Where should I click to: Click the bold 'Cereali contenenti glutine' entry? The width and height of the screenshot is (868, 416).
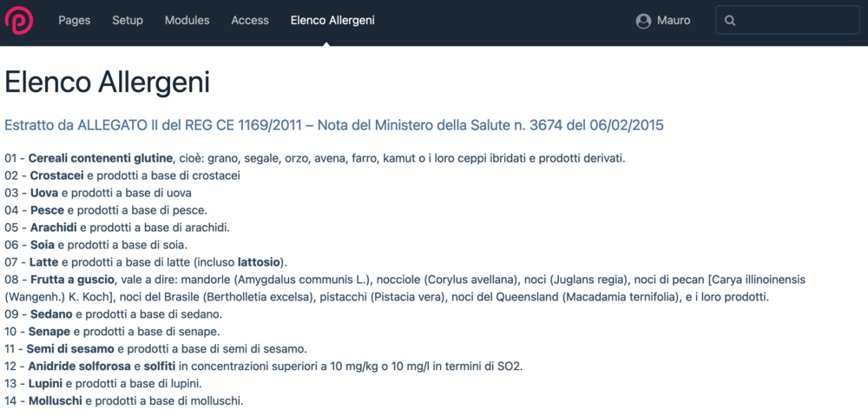point(101,158)
